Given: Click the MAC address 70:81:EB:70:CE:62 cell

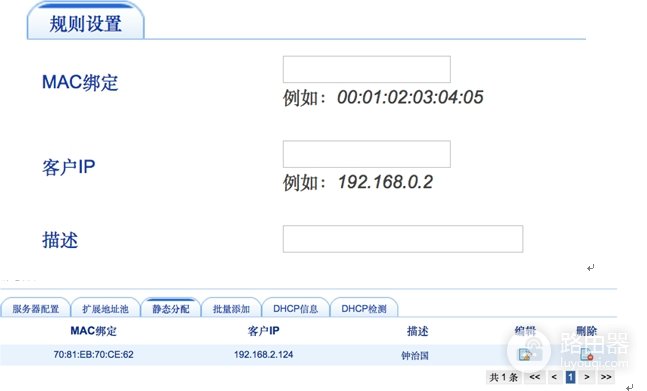Looking at the screenshot, I should point(93,354).
